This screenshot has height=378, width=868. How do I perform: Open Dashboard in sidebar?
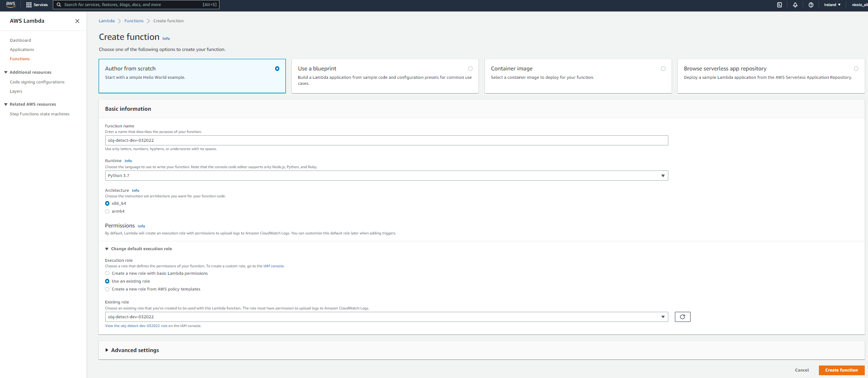tap(20, 40)
